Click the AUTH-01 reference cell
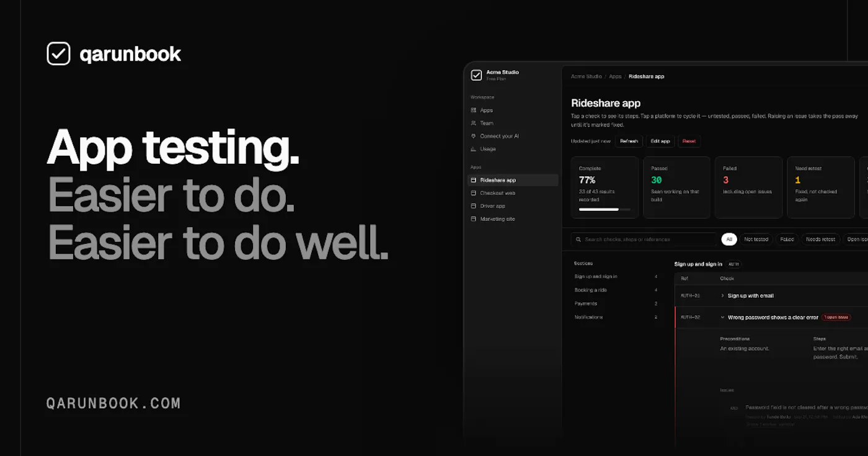This screenshot has width=868, height=456. click(690, 296)
